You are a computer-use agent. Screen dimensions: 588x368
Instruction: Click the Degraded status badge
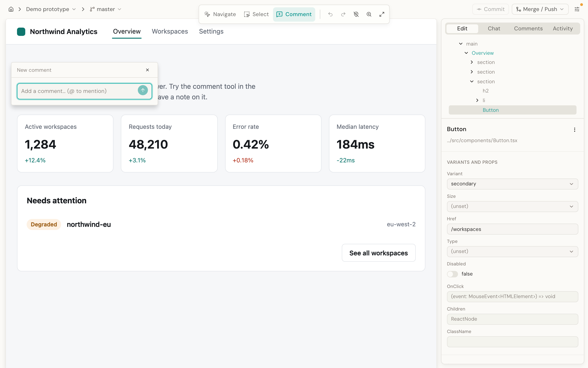(44, 224)
